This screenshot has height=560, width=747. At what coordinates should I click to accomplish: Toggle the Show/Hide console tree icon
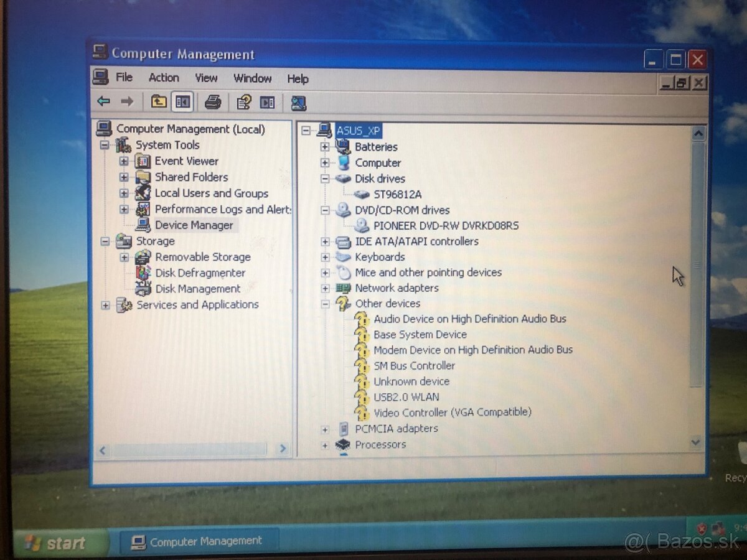[182, 101]
